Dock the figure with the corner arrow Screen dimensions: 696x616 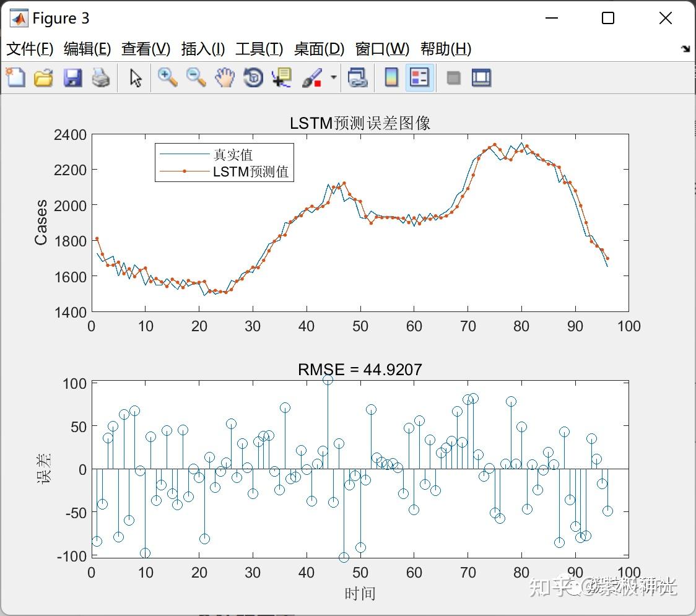[x=686, y=48]
